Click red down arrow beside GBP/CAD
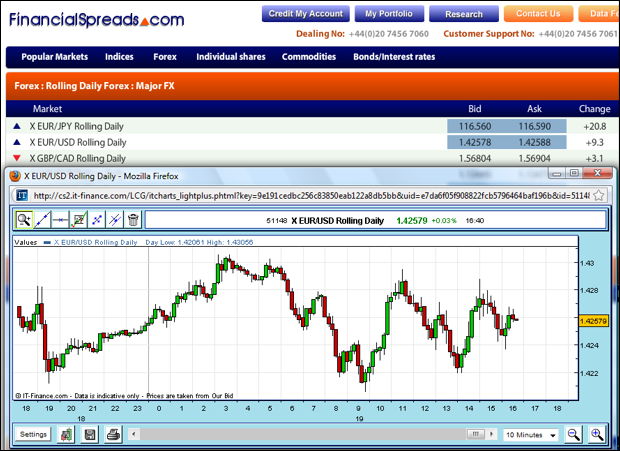The width and height of the screenshot is (620, 451). pos(17,158)
